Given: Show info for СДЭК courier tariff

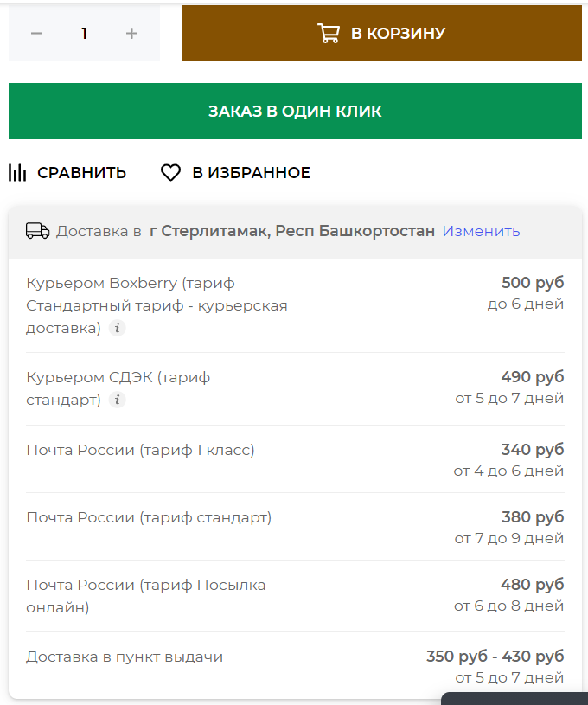Looking at the screenshot, I should coord(118,400).
